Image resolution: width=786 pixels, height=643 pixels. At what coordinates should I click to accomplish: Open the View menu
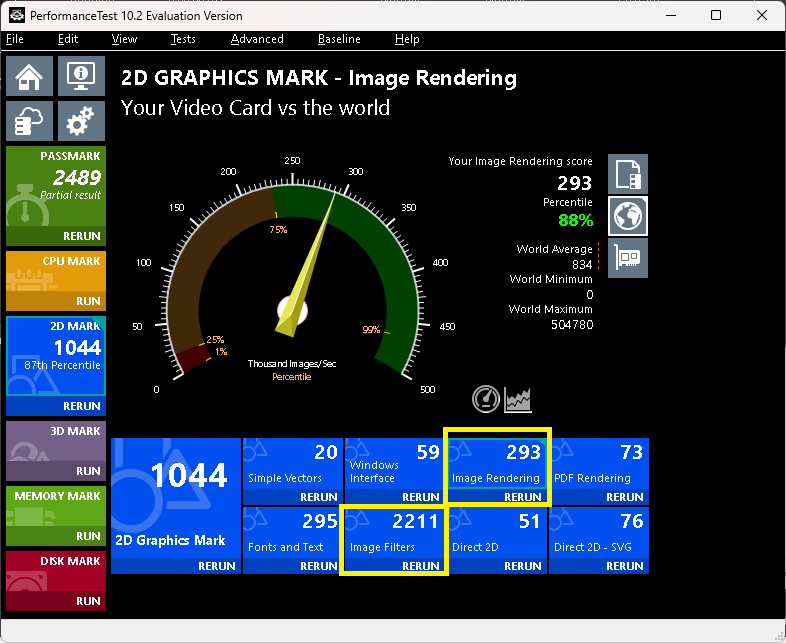pos(124,39)
